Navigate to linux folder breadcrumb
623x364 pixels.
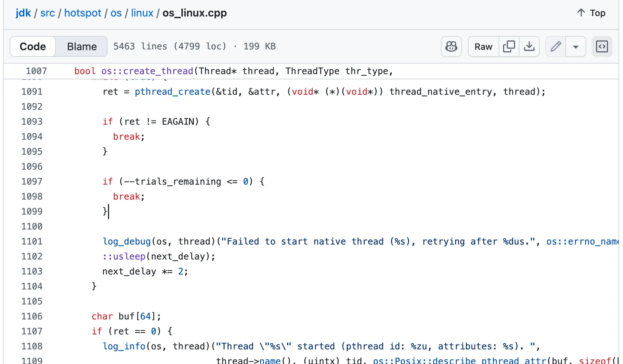tap(142, 13)
